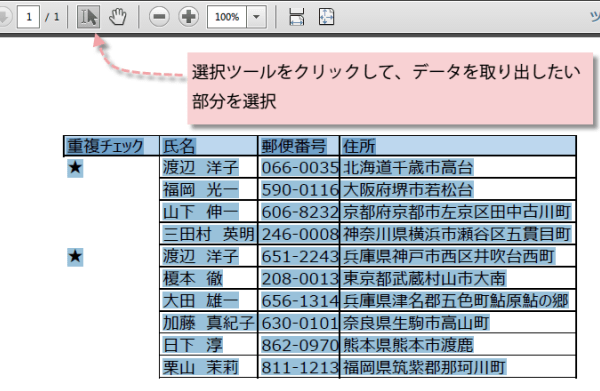Click name 山下 伸一

pos(201,212)
